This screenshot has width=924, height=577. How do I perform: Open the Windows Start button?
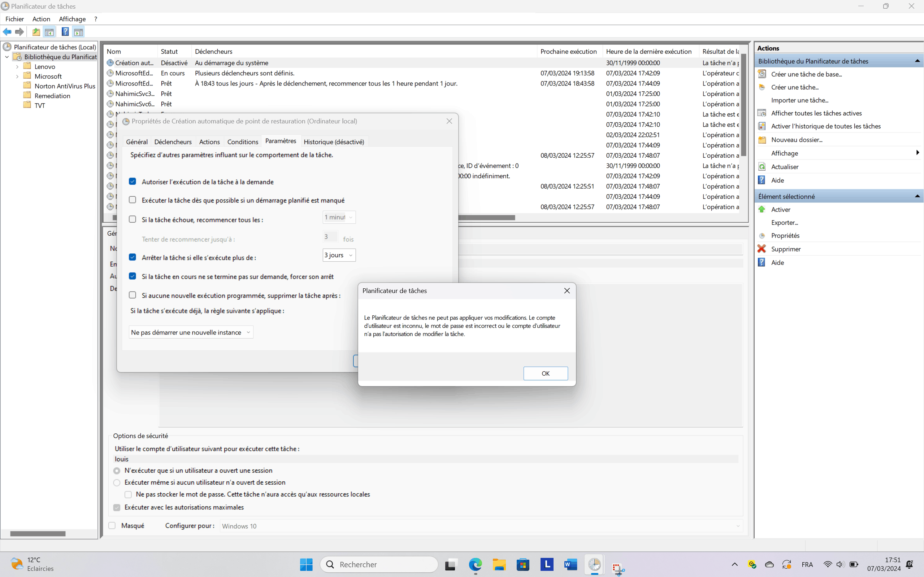(x=306, y=564)
